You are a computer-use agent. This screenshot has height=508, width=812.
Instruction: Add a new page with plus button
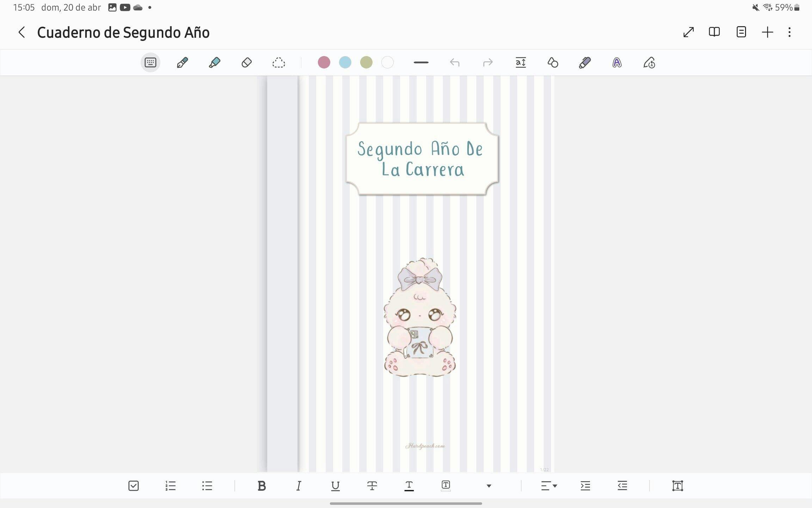(767, 32)
